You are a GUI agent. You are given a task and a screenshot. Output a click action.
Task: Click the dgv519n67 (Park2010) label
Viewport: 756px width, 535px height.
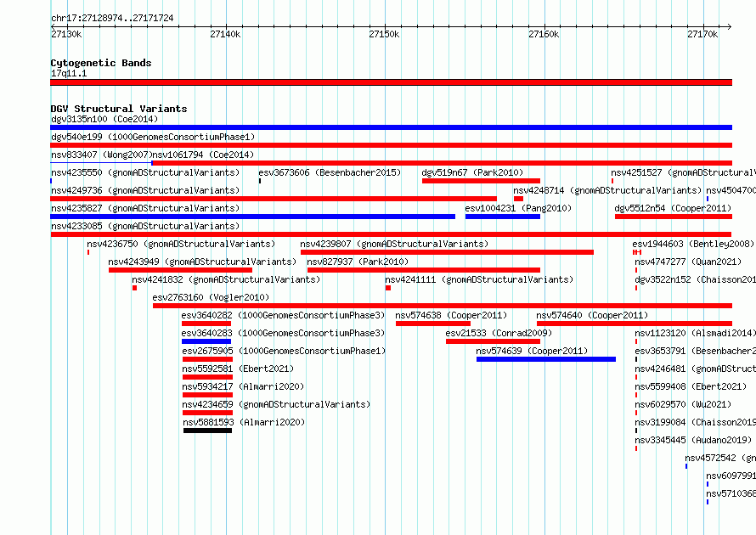pyautogui.click(x=472, y=172)
